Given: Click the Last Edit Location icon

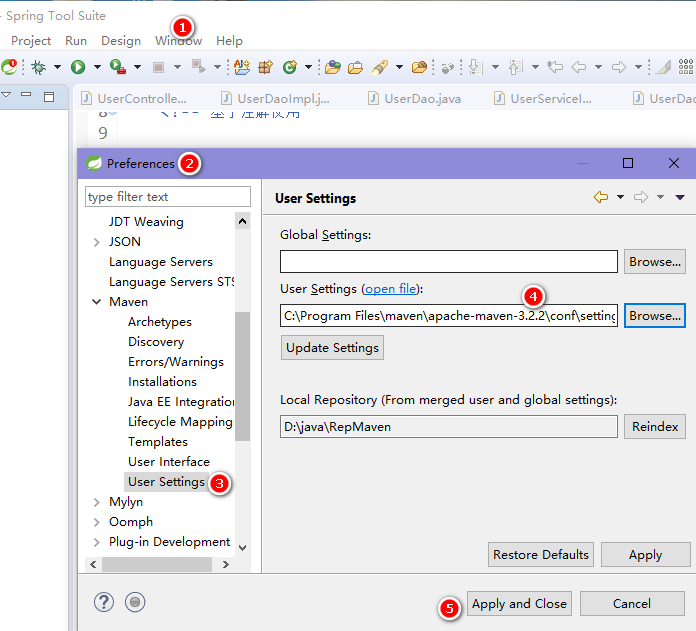Looking at the screenshot, I should (x=555, y=67).
